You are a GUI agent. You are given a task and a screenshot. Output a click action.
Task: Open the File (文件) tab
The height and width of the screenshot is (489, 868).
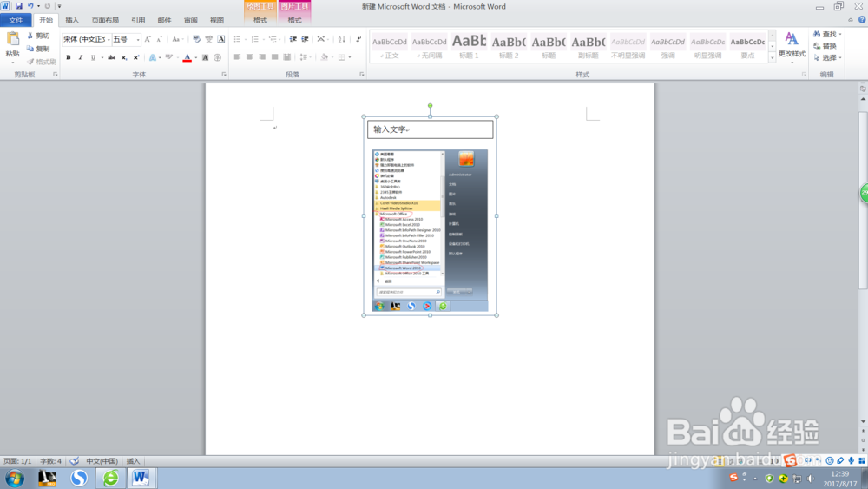[16, 20]
